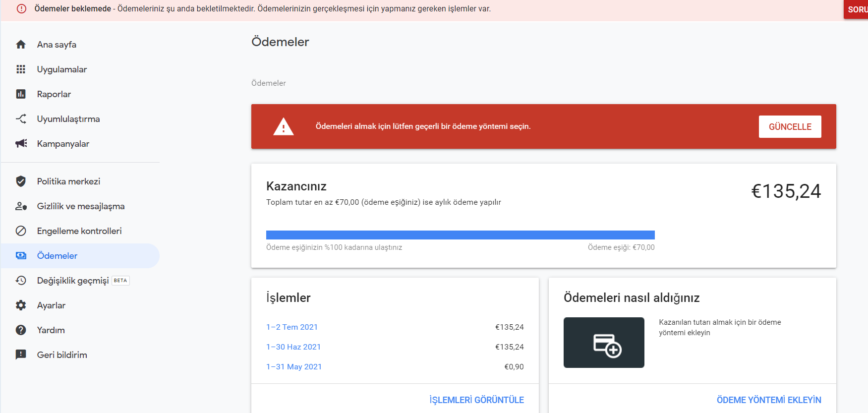
Task: Click the Raporlar chart icon
Action: [21, 94]
